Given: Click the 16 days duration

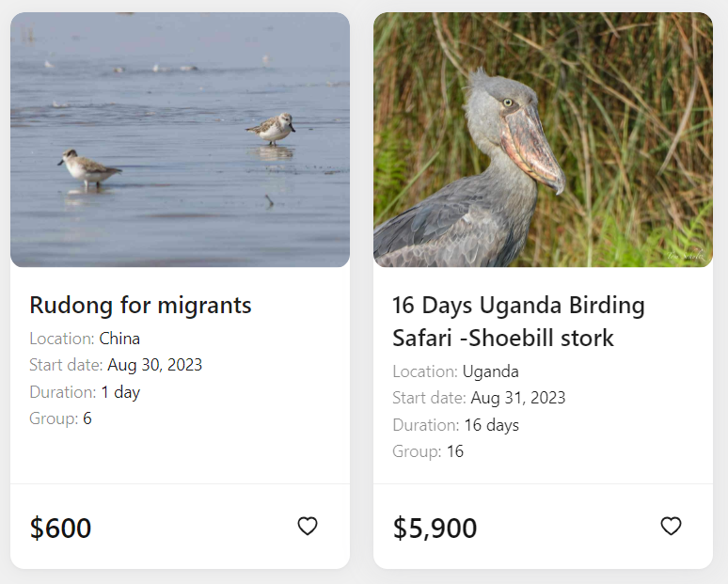Looking at the screenshot, I should click(x=492, y=425).
